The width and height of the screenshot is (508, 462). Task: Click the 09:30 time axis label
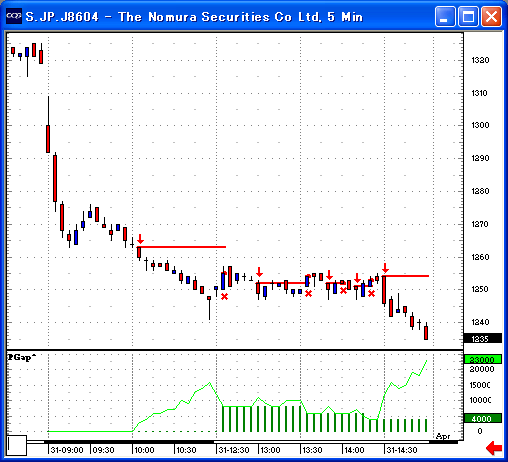point(103,450)
